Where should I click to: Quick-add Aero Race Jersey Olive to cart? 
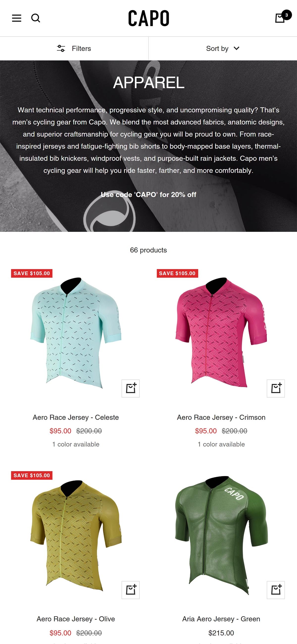coord(131,590)
